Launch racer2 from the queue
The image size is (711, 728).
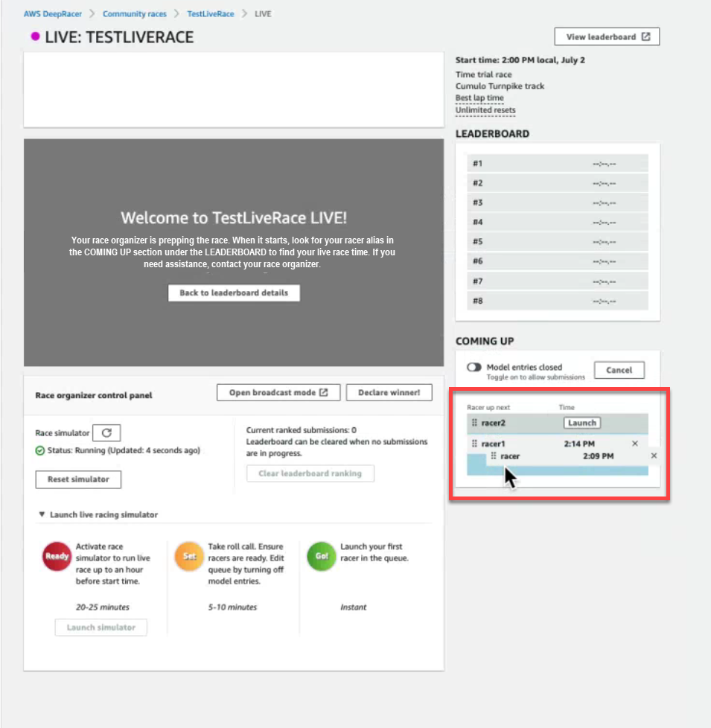(x=581, y=423)
